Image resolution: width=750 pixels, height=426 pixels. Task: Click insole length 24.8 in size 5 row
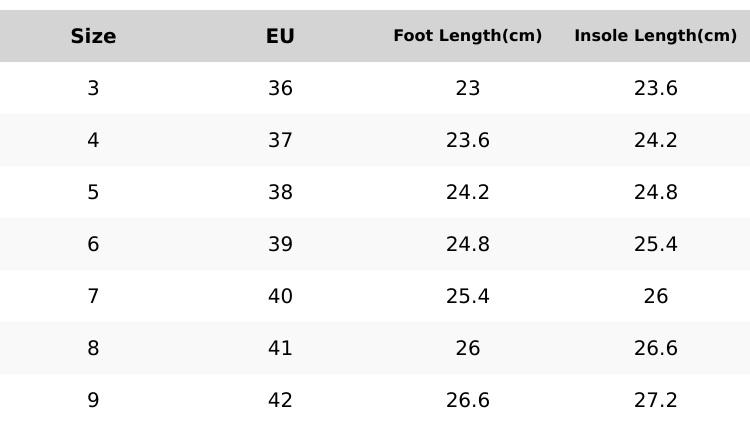pos(655,193)
